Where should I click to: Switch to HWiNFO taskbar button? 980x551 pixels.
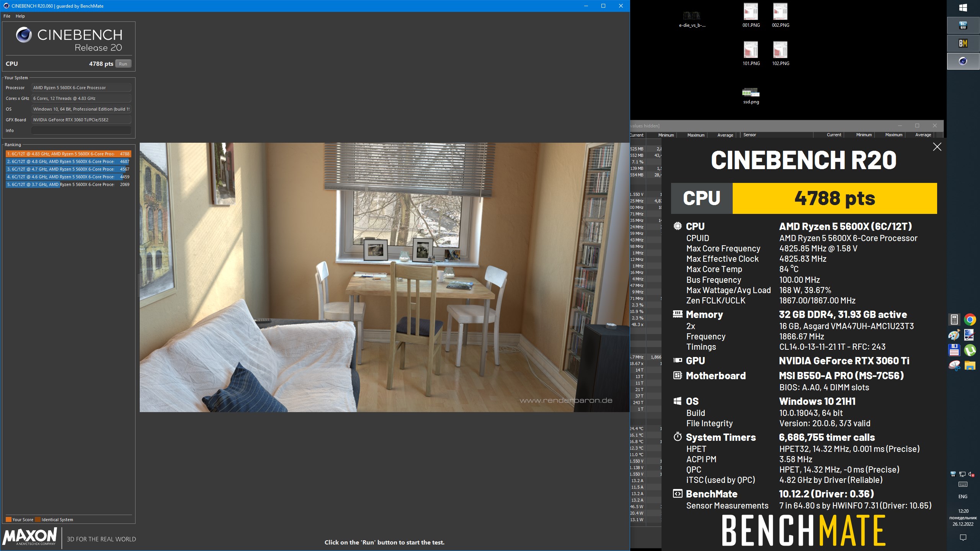pyautogui.click(x=963, y=26)
